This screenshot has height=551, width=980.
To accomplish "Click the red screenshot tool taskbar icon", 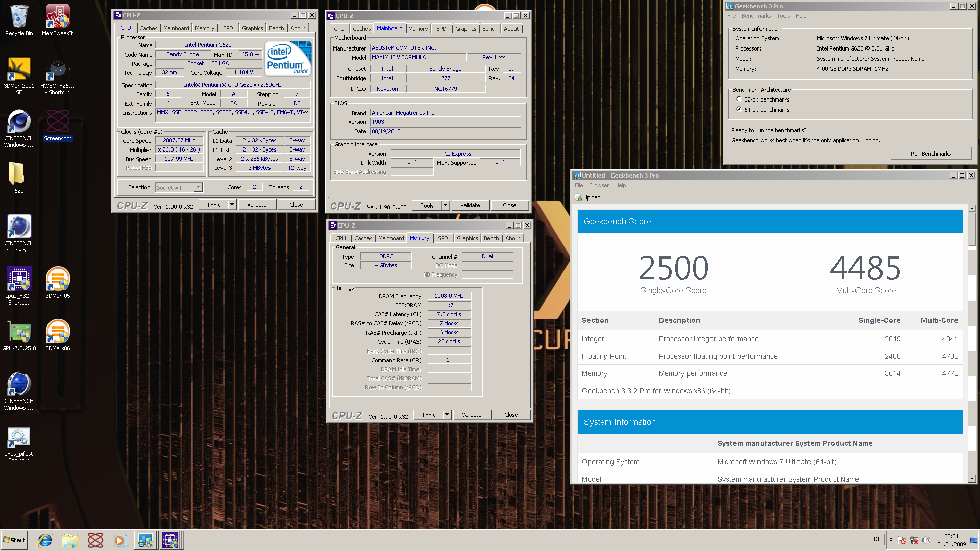I will click(95, 540).
